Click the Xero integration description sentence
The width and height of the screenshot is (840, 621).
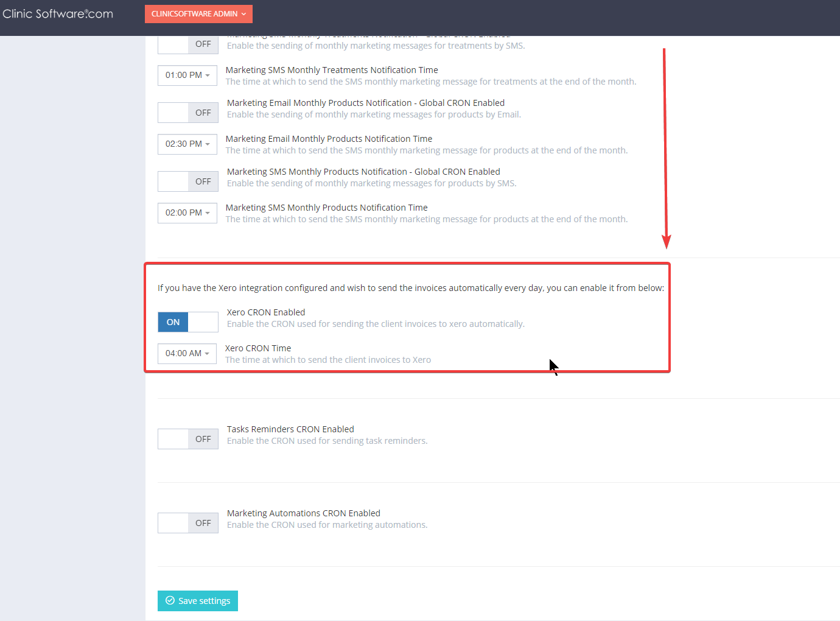(411, 288)
